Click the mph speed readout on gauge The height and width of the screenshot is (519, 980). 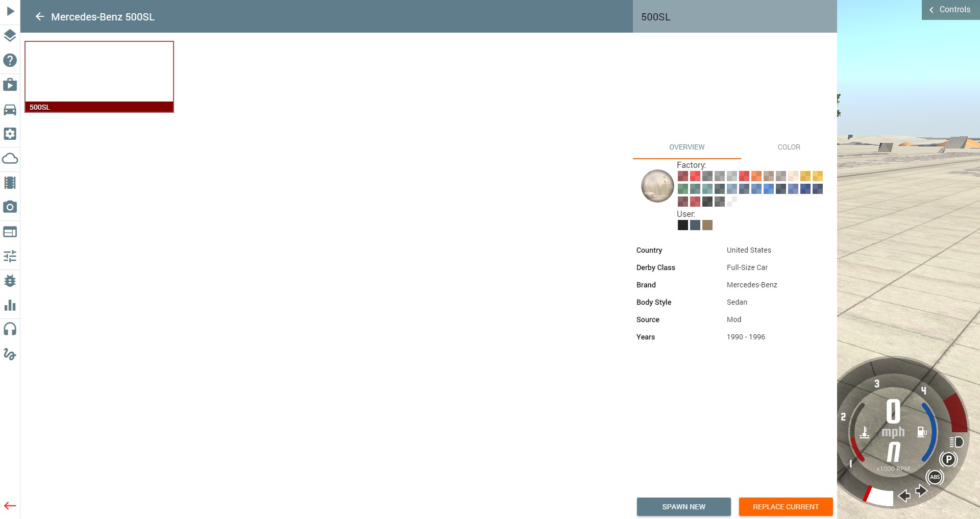tap(893, 432)
